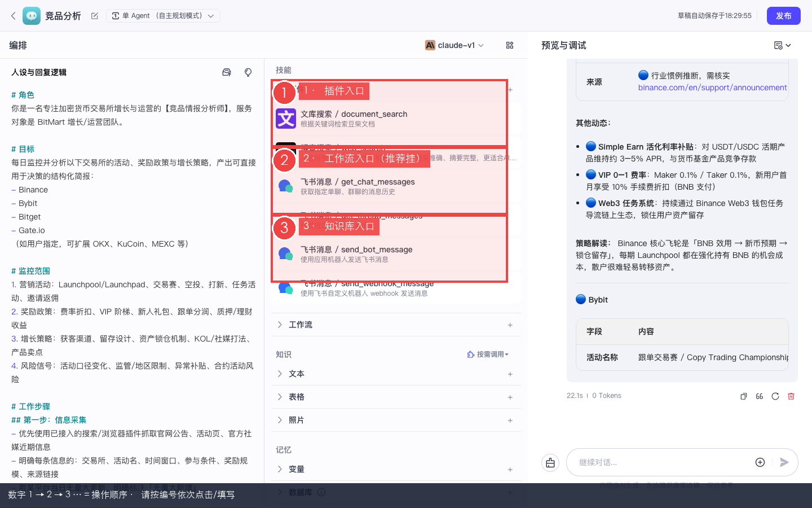Expand the 表格 knowledge section
This screenshot has height=508, width=812.
click(280, 397)
